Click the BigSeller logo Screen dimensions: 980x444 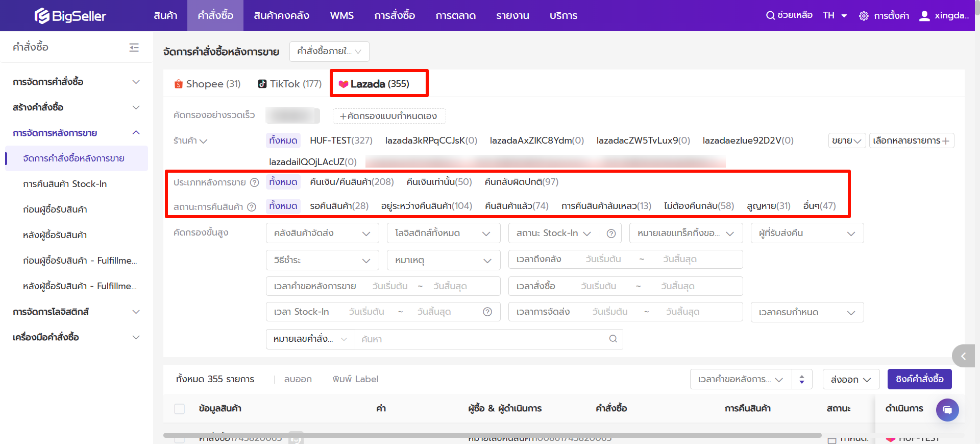[x=70, y=16]
